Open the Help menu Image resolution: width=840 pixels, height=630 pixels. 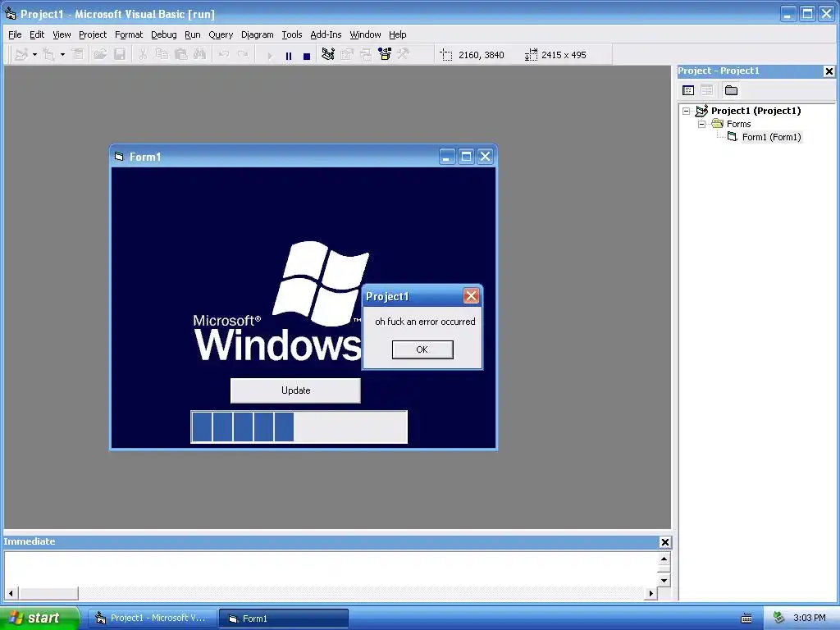pyautogui.click(x=398, y=34)
